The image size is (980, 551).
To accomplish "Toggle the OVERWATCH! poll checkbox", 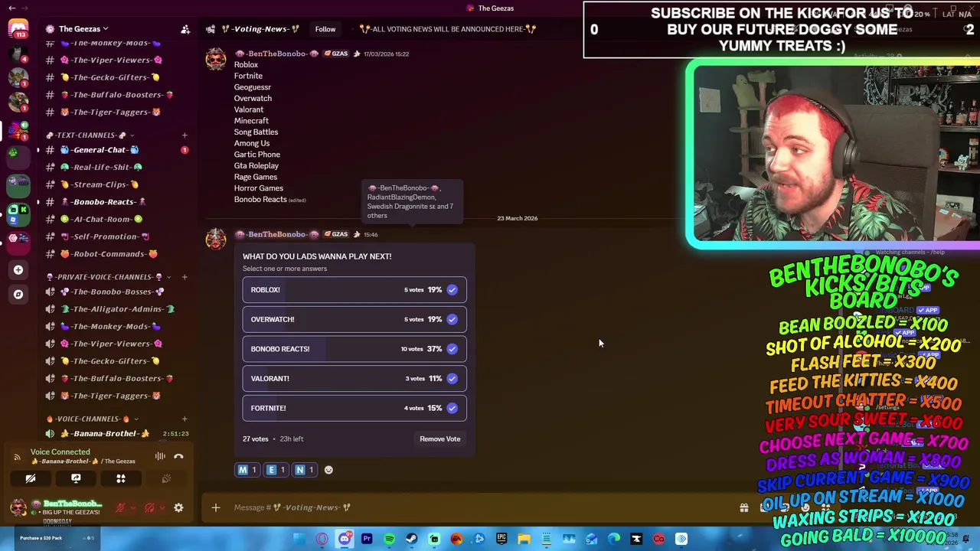I will coord(452,319).
